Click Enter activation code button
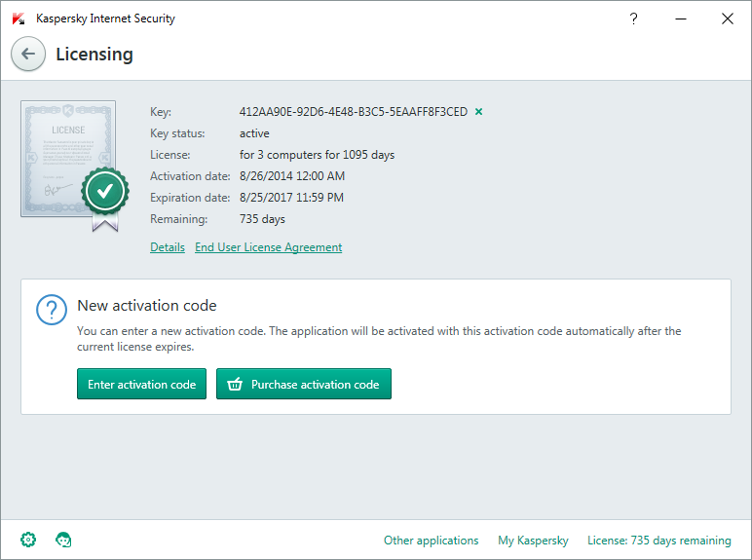The height and width of the screenshot is (560, 752). (141, 384)
